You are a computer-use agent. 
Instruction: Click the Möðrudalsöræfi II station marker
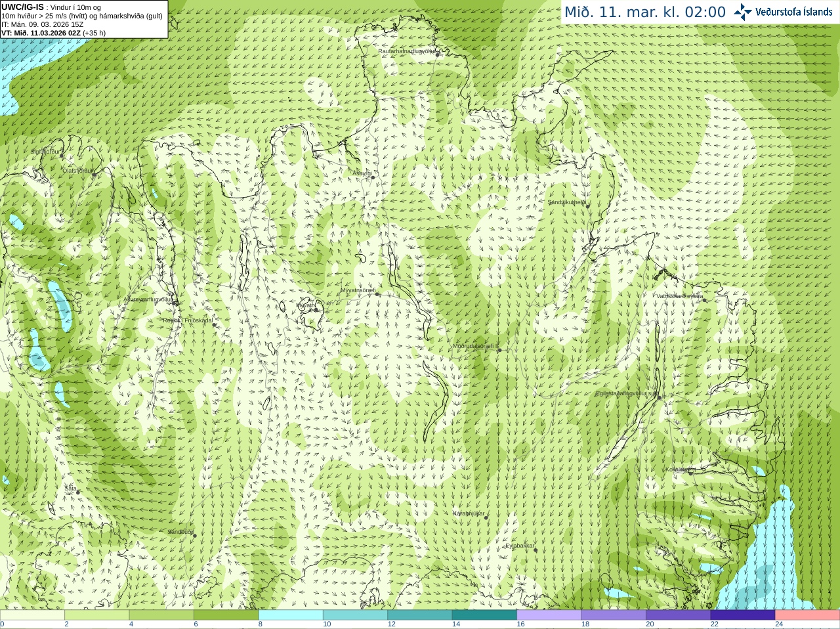[x=499, y=350]
